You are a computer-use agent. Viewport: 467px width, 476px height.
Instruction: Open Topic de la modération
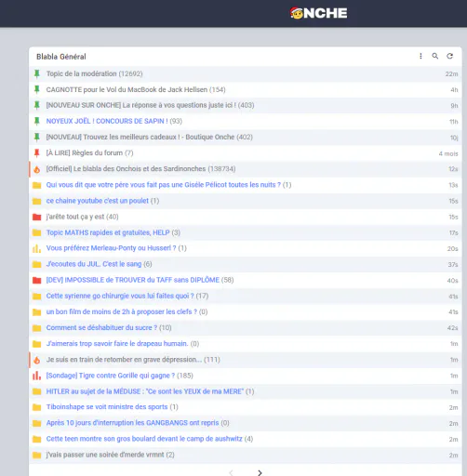click(x=82, y=73)
